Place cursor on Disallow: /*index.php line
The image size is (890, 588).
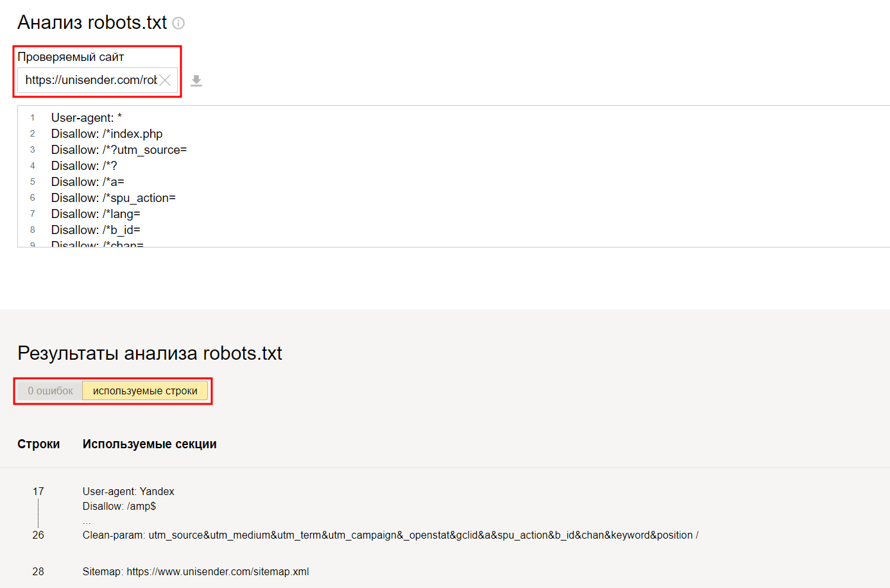[107, 134]
